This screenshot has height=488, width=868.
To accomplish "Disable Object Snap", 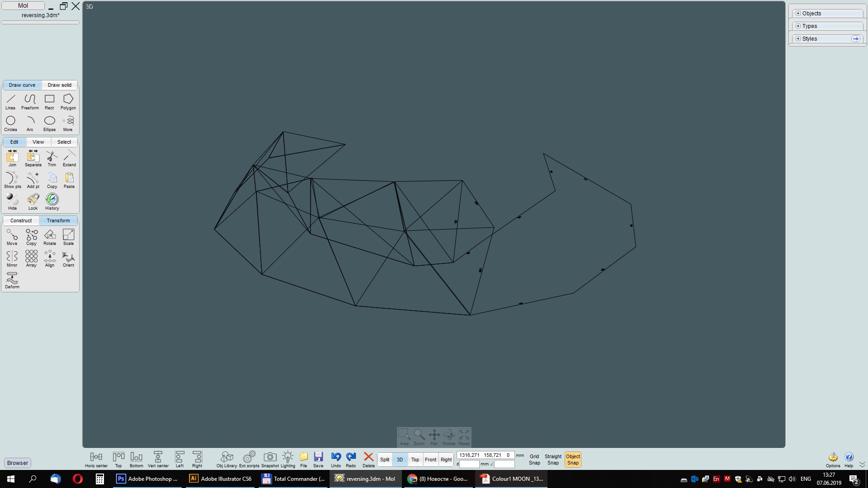I will 573,460.
